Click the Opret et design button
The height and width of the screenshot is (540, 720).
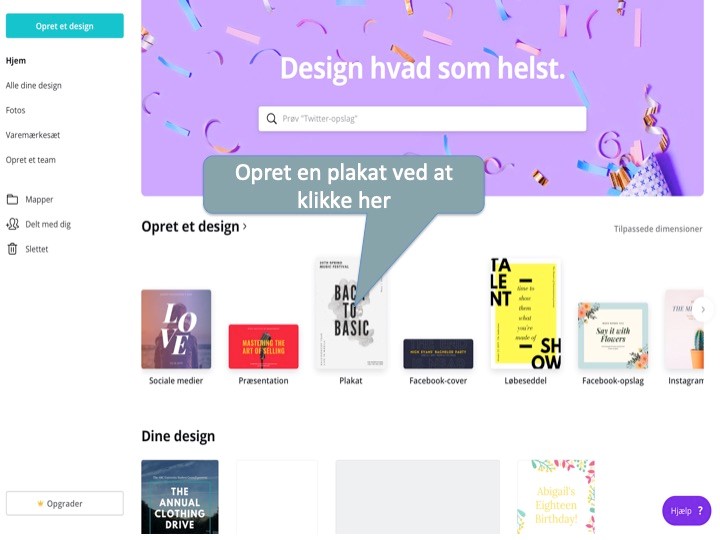tap(65, 26)
